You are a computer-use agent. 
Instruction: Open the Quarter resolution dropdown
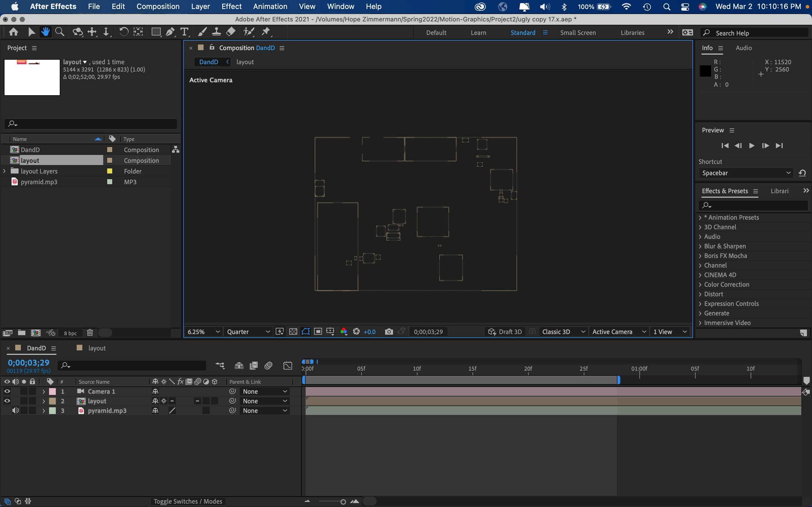click(x=248, y=332)
